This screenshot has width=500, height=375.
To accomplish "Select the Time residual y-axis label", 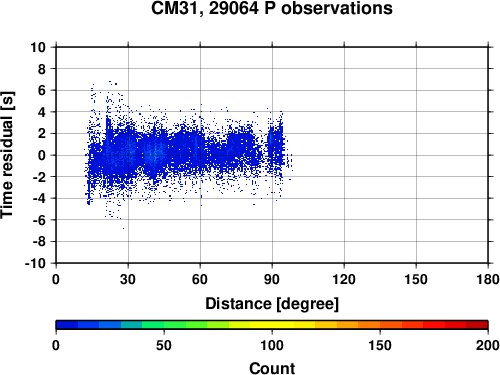I will click(x=7, y=155).
